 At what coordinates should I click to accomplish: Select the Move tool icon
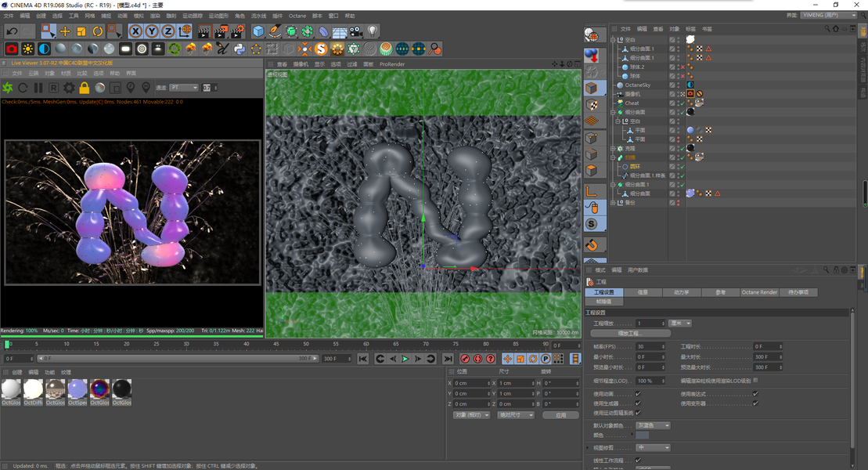click(x=65, y=31)
